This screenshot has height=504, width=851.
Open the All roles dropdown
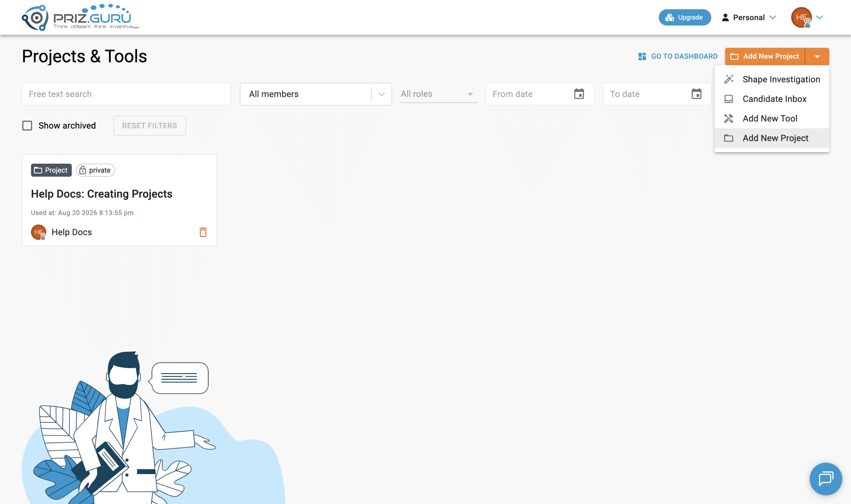[x=438, y=94]
